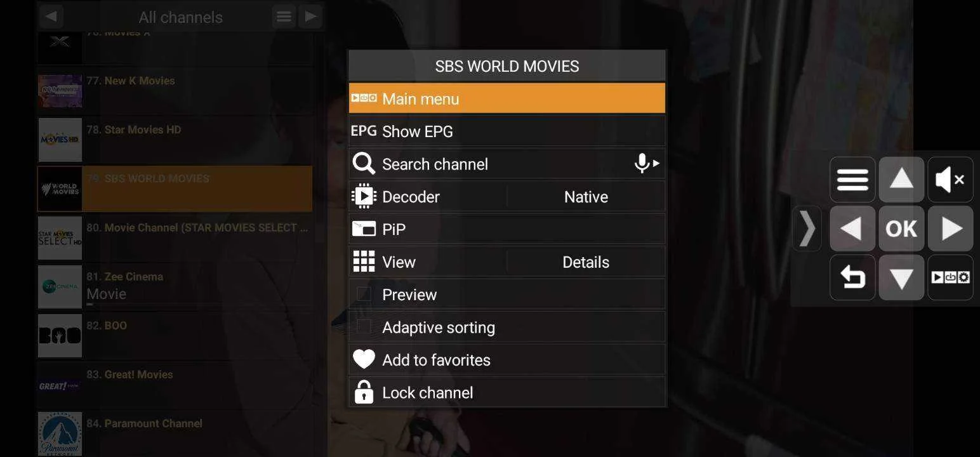Select the 77. New K Movies channel
The height and width of the screenshot is (457, 980).
pos(175,91)
